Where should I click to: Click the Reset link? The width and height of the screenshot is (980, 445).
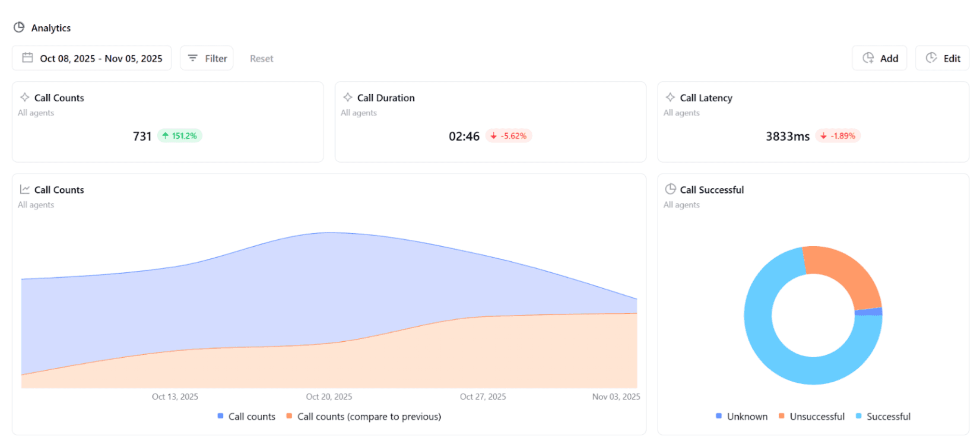click(x=261, y=58)
